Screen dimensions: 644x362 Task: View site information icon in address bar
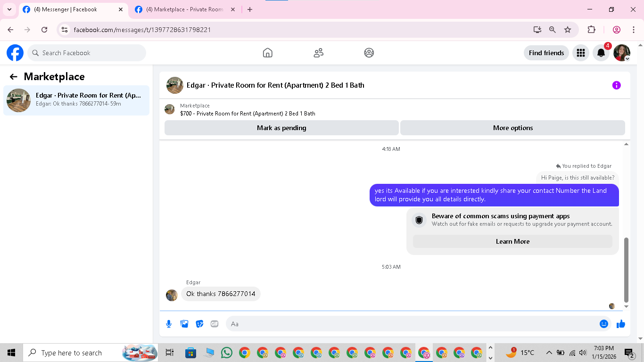(x=65, y=30)
